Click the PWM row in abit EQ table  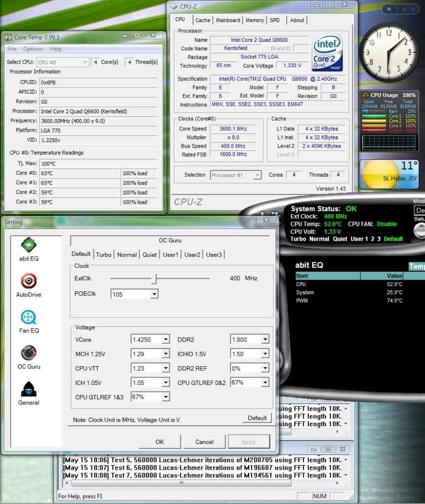pyautogui.click(x=349, y=301)
